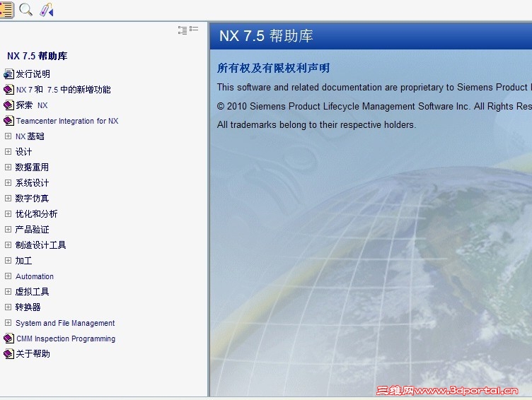The image size is (532, 400).
Task: Select the 设计 tree label
Action: point(24,152)
